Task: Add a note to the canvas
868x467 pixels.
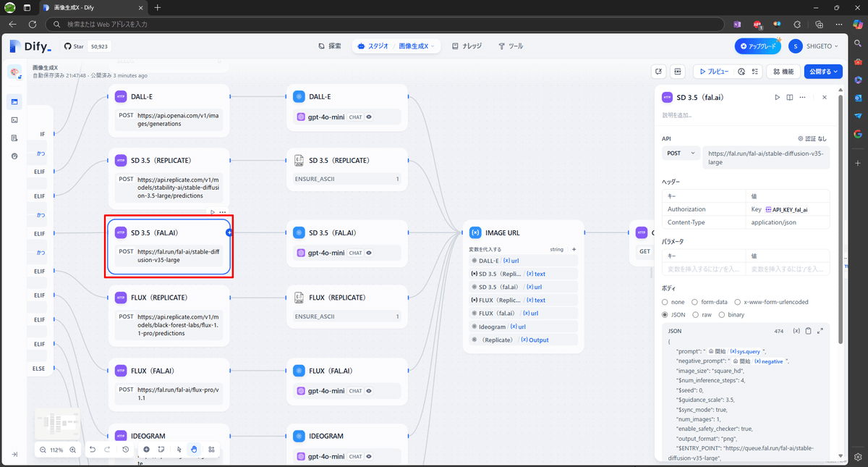Action: (161, 450)
